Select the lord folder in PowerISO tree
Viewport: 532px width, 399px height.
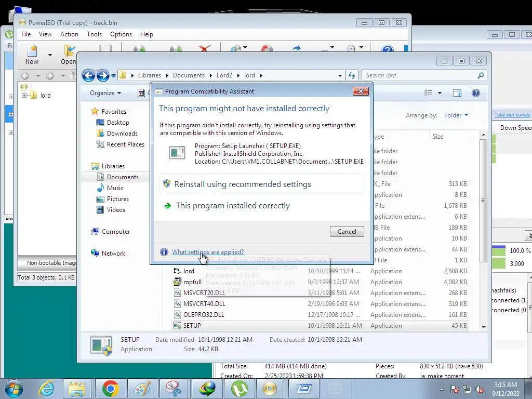(x=45, y=96)
